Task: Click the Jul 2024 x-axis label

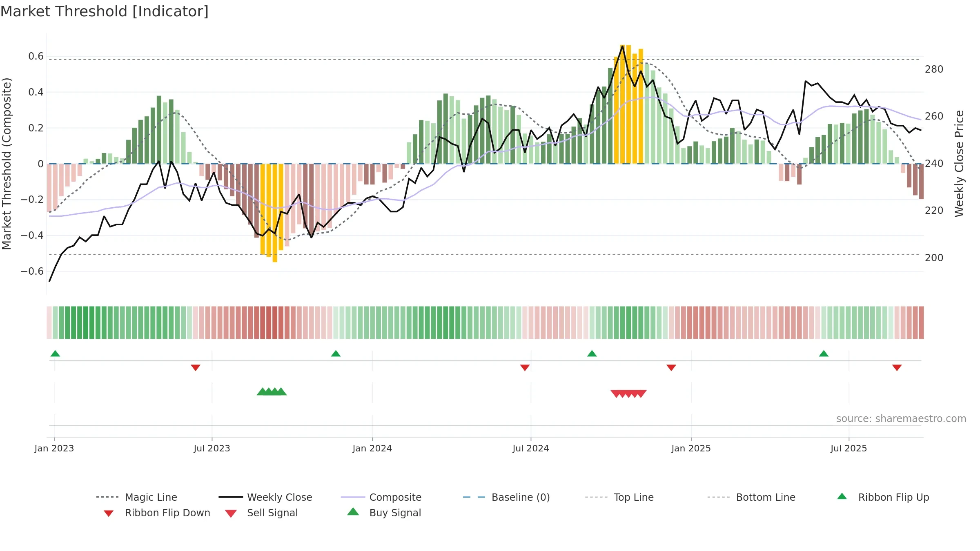Action: point(531,449)
